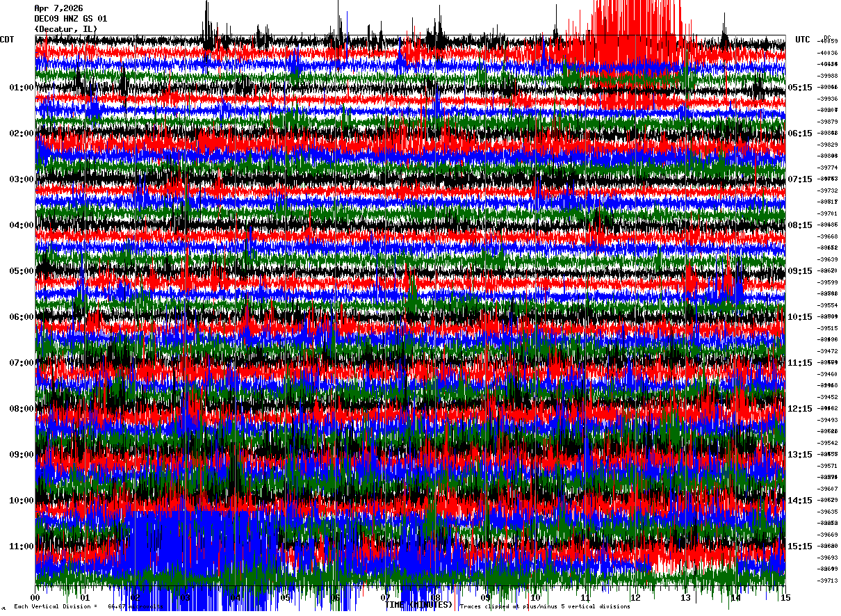
Task: Click the 01:00 CDT hour marker
Action: pyautogui.click(x=22, y=88)
